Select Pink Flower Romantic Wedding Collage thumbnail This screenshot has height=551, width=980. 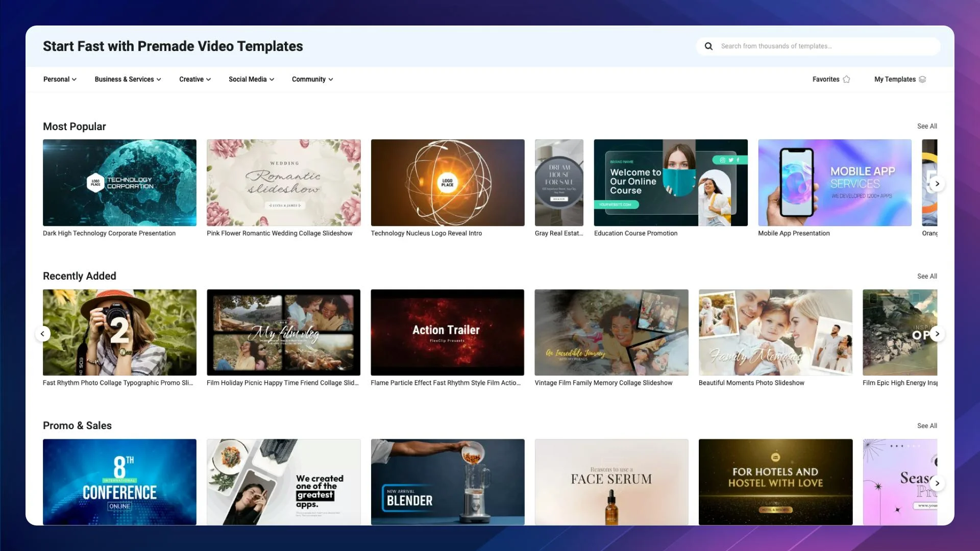(x=284, y=183)
